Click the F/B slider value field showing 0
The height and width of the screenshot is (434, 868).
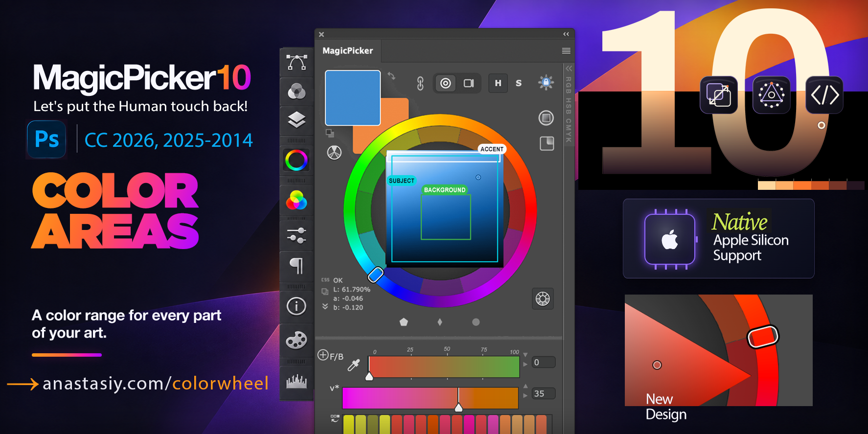point(544,363)
